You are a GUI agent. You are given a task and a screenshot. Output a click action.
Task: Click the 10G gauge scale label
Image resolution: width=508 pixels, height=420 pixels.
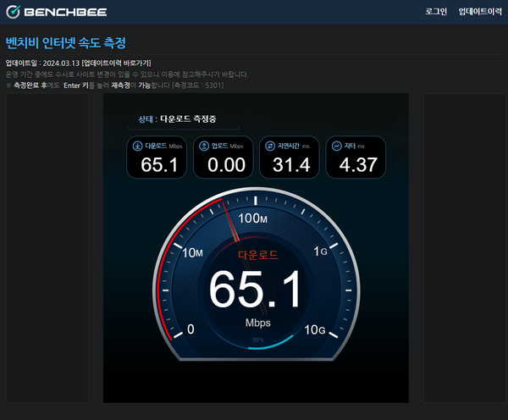click(x=315, y=330)
